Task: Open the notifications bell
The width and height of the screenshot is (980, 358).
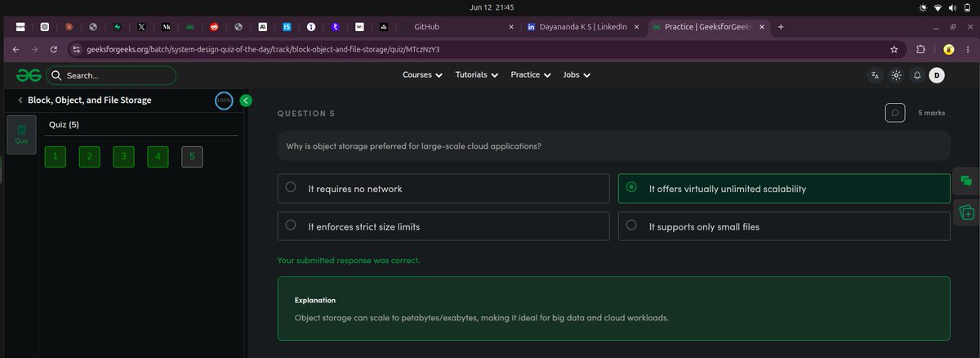Action: tap(917, 75)
